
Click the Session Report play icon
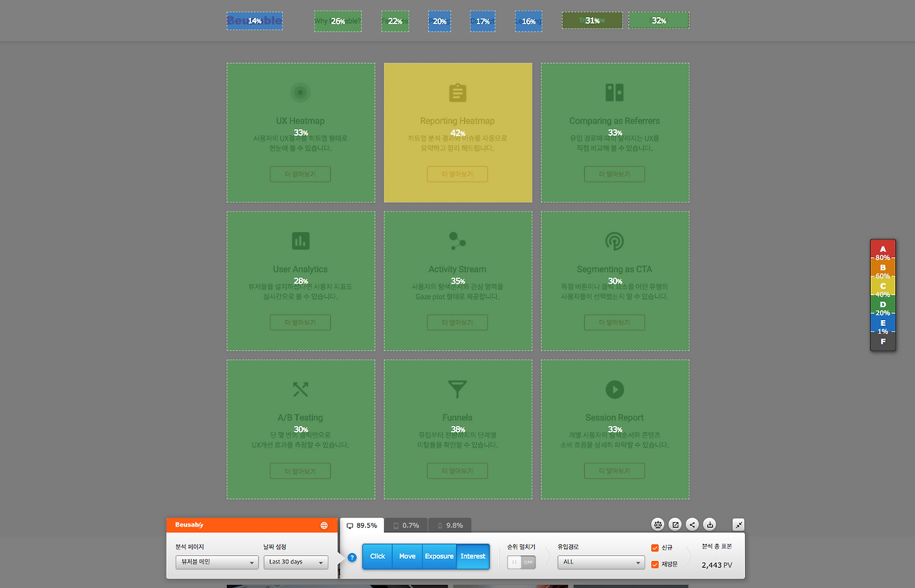[x=615, y=389]
